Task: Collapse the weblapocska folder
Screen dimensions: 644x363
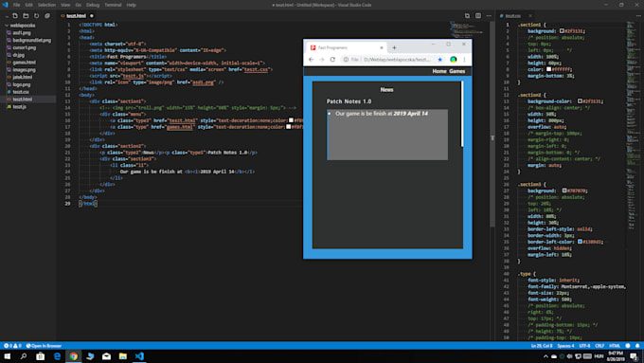Action: (x=22, y=26)
